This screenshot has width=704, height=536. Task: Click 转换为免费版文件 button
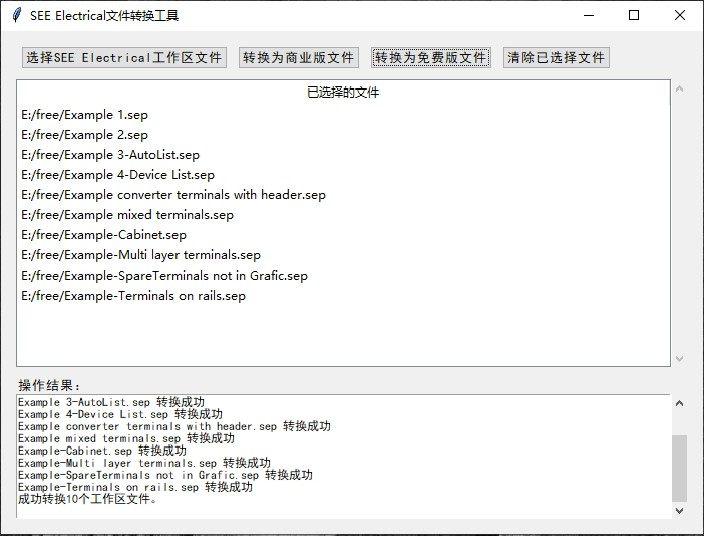[x=431, y=57]
